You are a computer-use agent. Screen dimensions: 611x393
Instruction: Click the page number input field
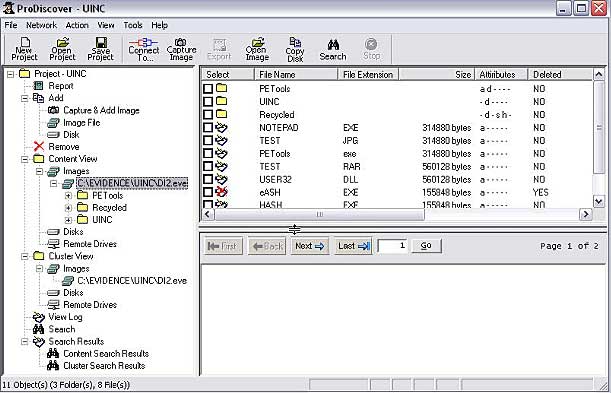(x=392, y=246)
